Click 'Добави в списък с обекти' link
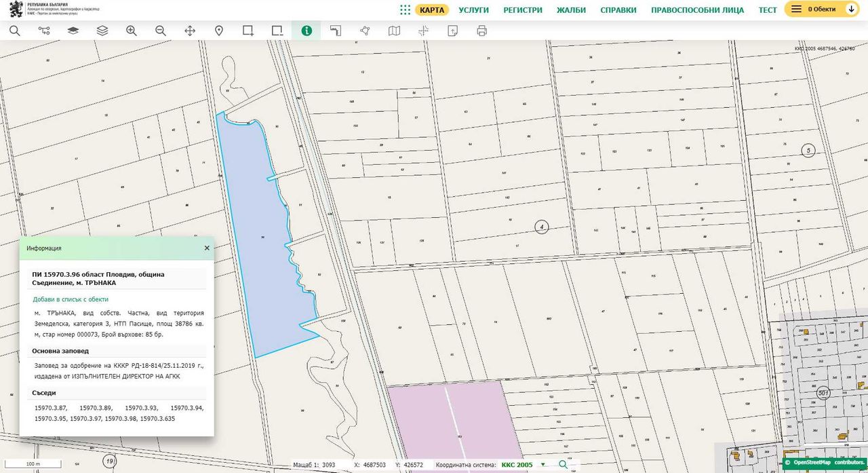 pyautogui.click(x=71, y=299)
